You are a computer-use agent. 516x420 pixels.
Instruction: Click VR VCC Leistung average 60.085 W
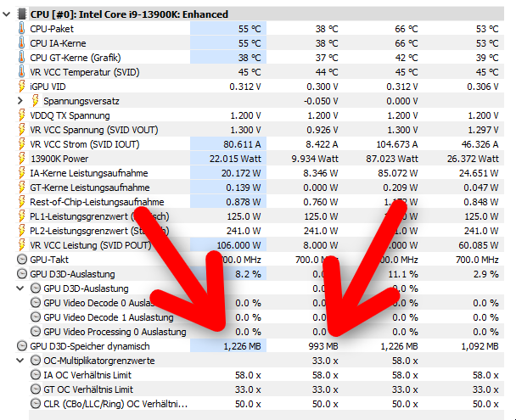[x=479, y=245]
